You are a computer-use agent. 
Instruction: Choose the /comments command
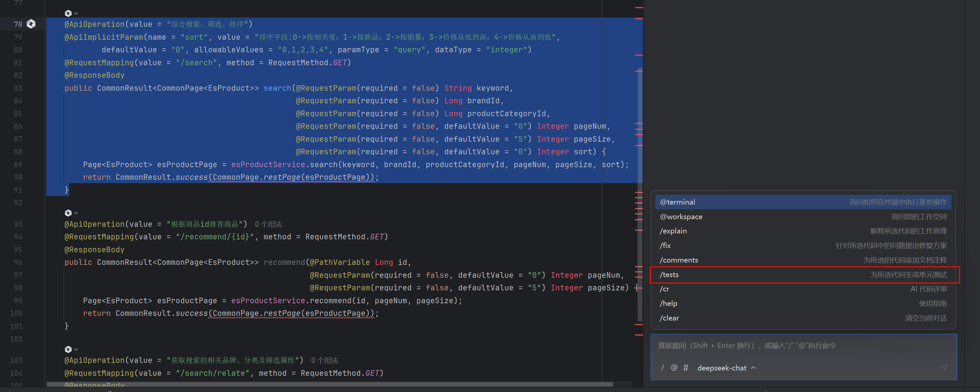coord(803,260)
